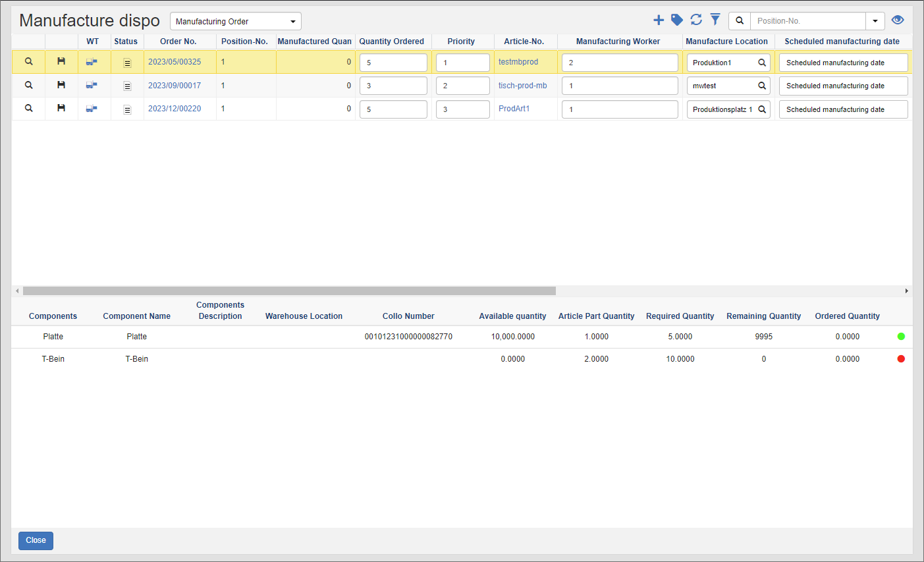Sort by Priority column header
924x562 pixels.
(x=461, y=42)
